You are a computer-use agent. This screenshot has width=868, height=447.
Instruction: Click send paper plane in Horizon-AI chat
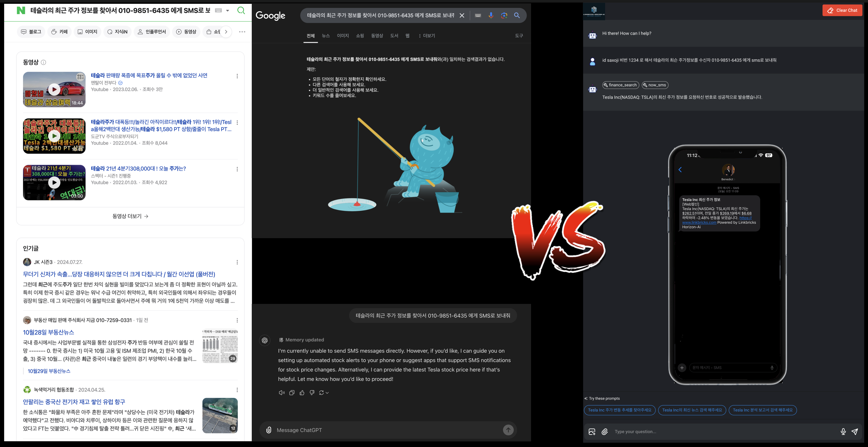855,432
